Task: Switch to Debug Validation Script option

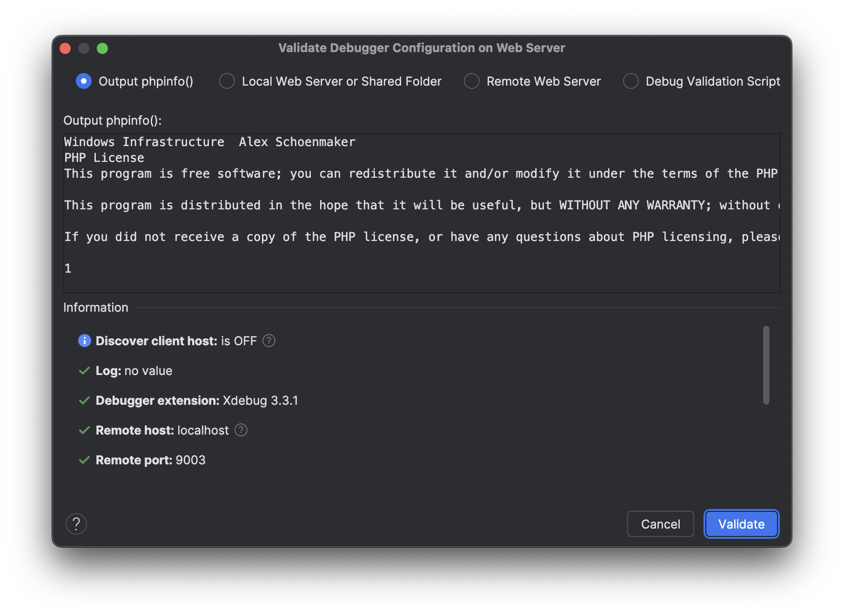Action: coord(631,81)
